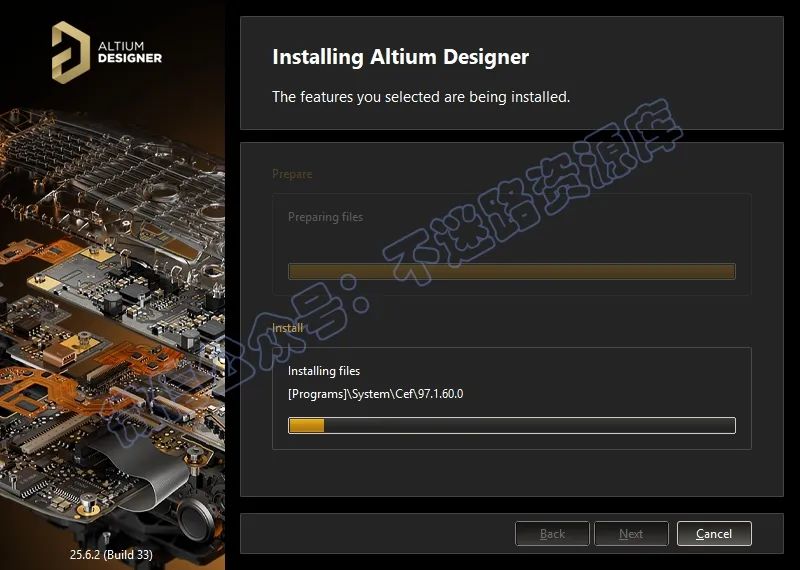Click the version label 25.6.2 (Build 33)

(x=111, y=554)
